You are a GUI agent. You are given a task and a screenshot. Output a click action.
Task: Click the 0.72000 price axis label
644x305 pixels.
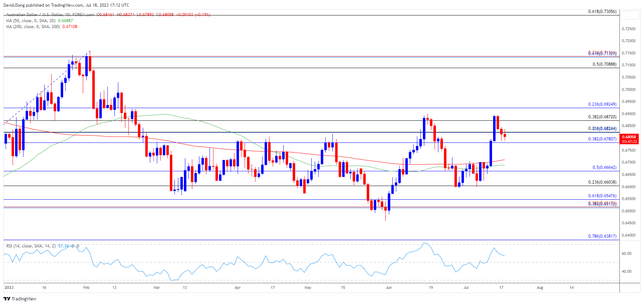(629, 41)
